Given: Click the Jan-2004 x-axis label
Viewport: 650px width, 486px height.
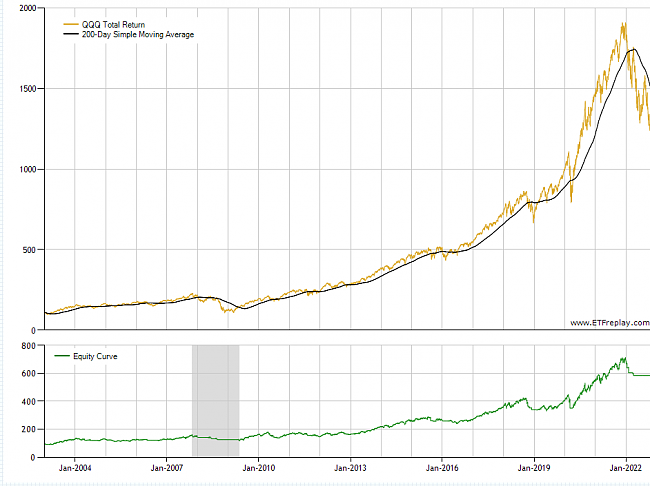Looking at the screenshot, I should click(x=75, y=468).
